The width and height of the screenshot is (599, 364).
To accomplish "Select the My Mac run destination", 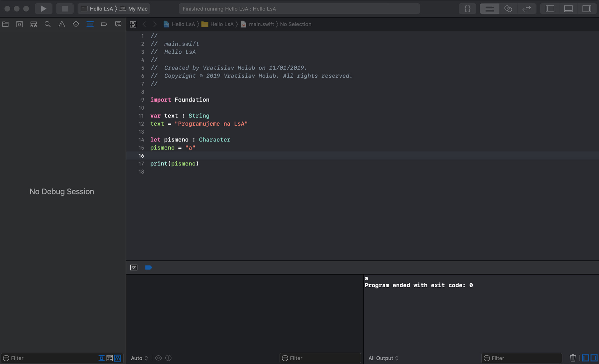I will pos(134,9).
